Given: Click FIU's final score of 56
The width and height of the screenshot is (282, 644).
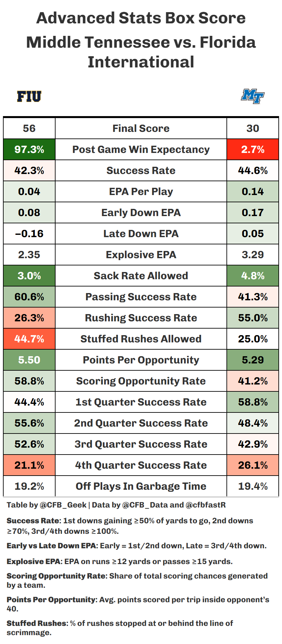Looking at the screenshot, I should [x=29, y=129].
